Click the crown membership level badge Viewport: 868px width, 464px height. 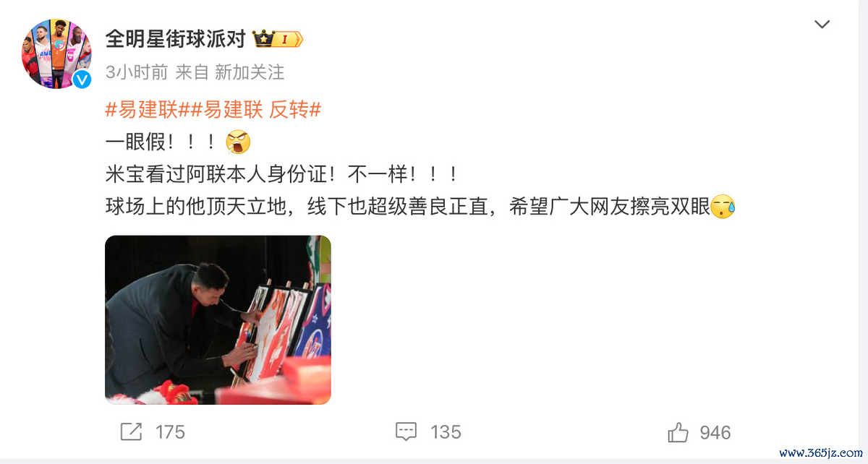coord(278,39)
